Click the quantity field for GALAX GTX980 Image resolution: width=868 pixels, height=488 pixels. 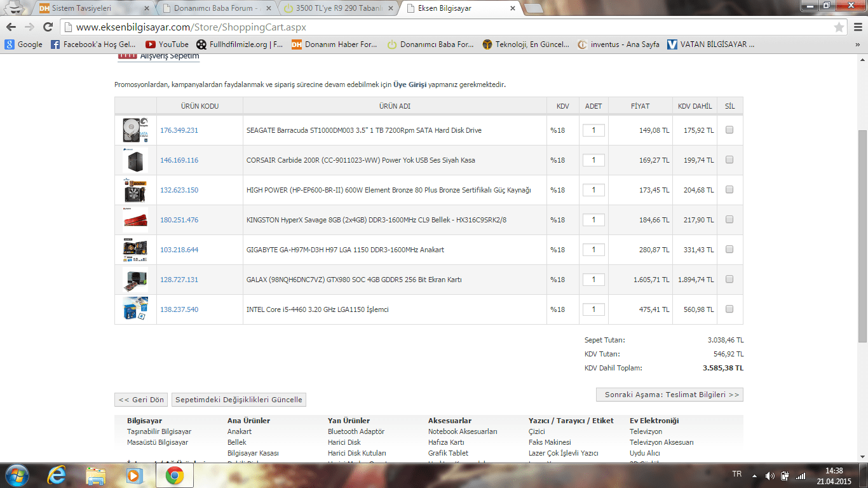coord(593,280)
